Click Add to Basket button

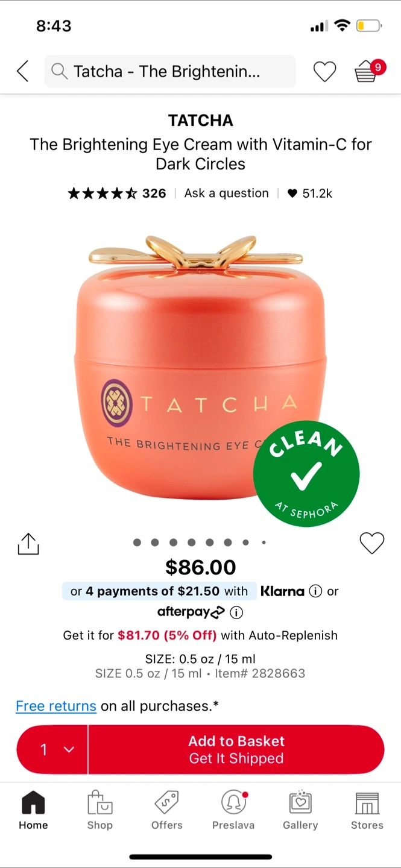point(236,749)
